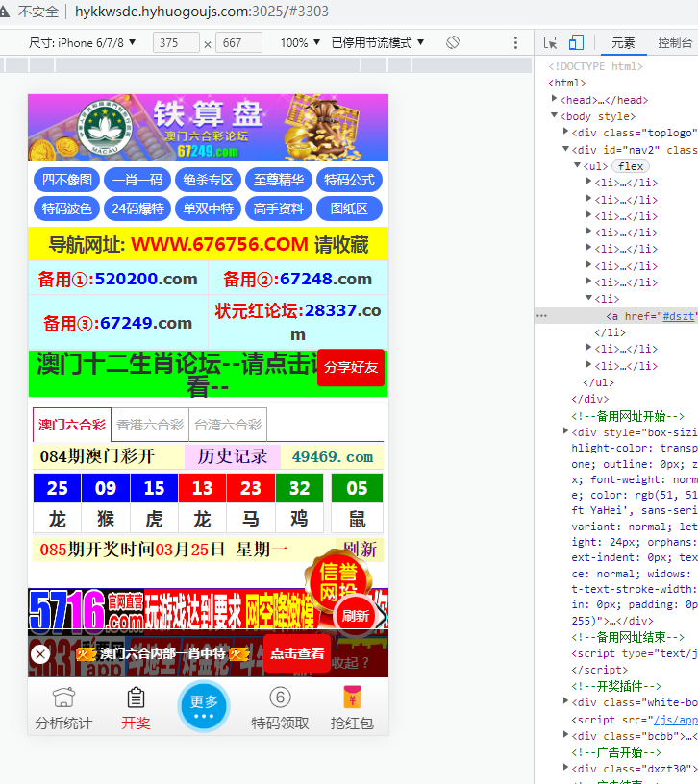Close the 澳门六合内部 popup banner
Viewport: 698px width, 784px height.
[x=40, y=654]
